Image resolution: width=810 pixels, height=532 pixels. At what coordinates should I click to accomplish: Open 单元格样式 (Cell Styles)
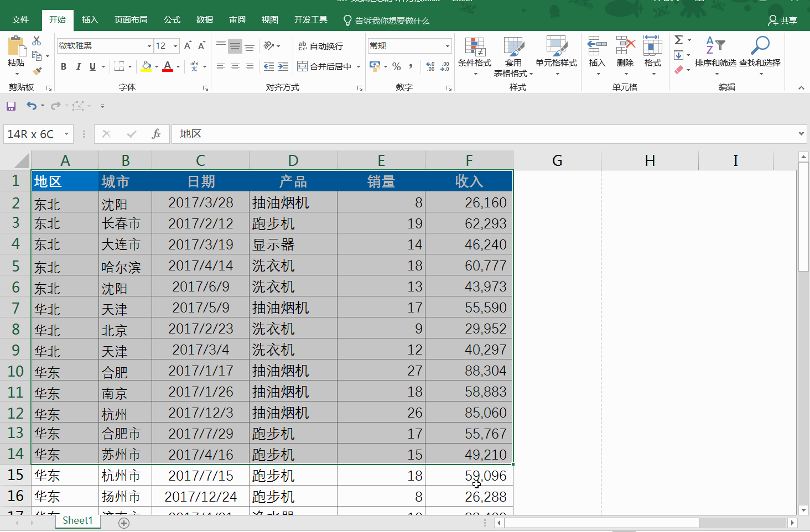[x=556, y=56]
